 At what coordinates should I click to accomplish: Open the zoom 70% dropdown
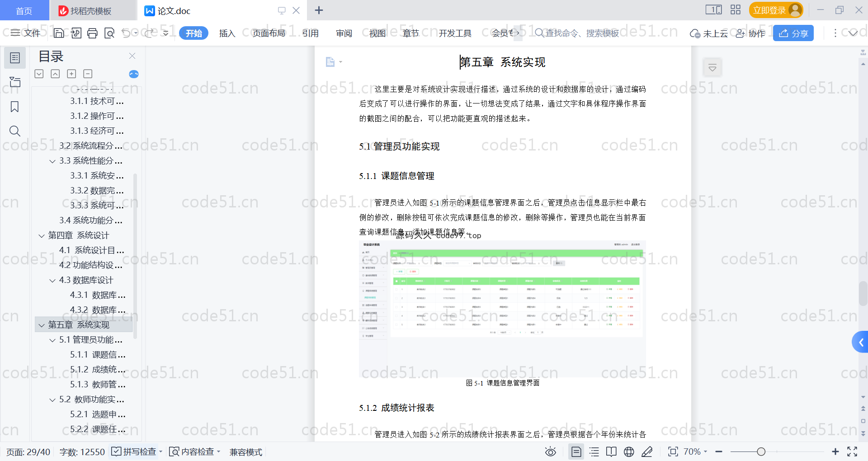[x=695, y=452]
